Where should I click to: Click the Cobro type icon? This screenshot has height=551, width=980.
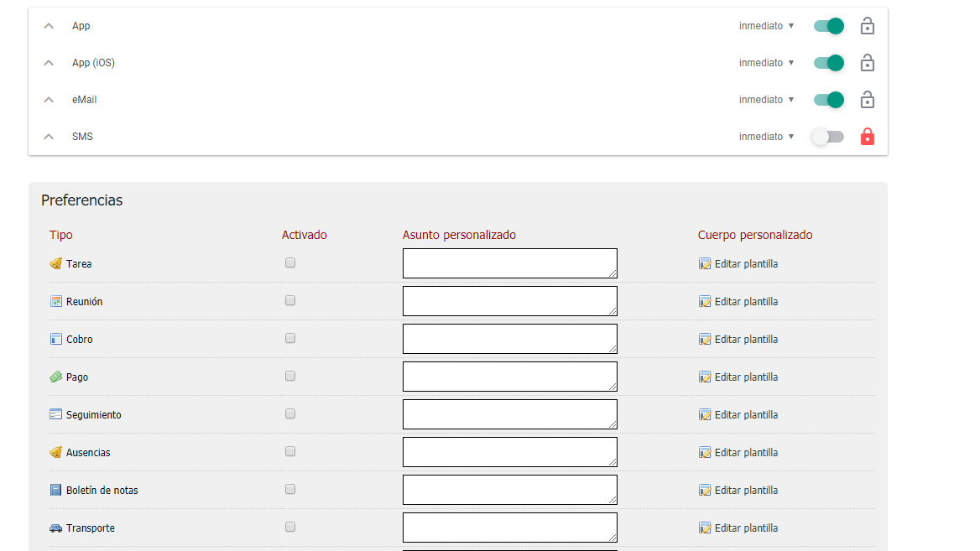[x=55, y=339]
